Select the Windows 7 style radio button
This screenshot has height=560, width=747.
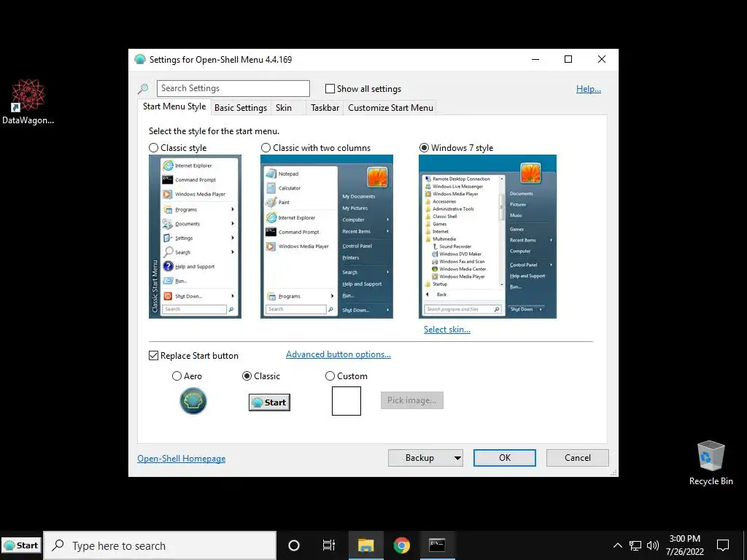424,148
